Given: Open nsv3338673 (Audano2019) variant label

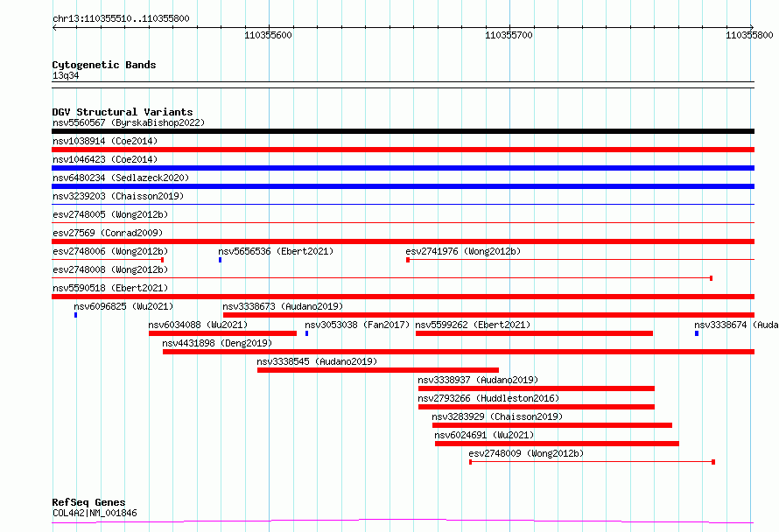Looking at the screenshot, I should (283, 306).
